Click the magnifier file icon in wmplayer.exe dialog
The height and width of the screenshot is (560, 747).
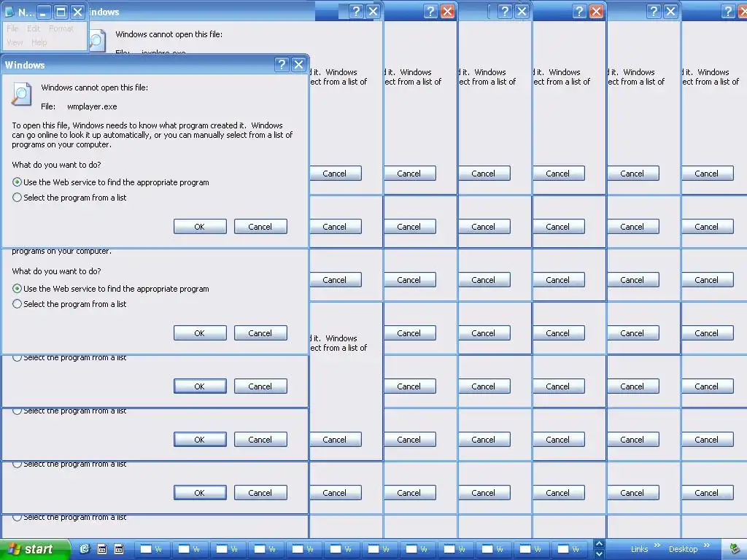[x=21, y=94]
